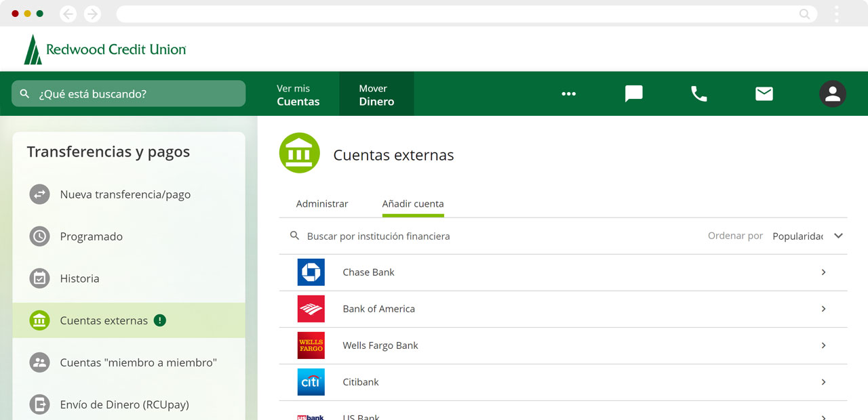Image resolution: width=868 pixels, height=420 pixels.
Task: Select the Bank of America name
Action: coord(378,309)
